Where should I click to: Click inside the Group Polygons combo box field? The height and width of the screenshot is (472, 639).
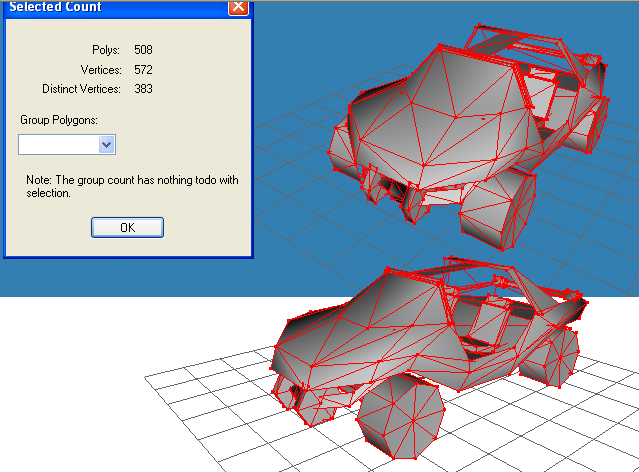coord(67,144)
